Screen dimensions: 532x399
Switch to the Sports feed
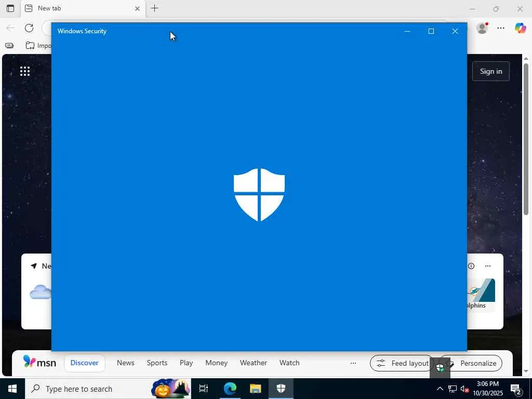pos(157,363)
